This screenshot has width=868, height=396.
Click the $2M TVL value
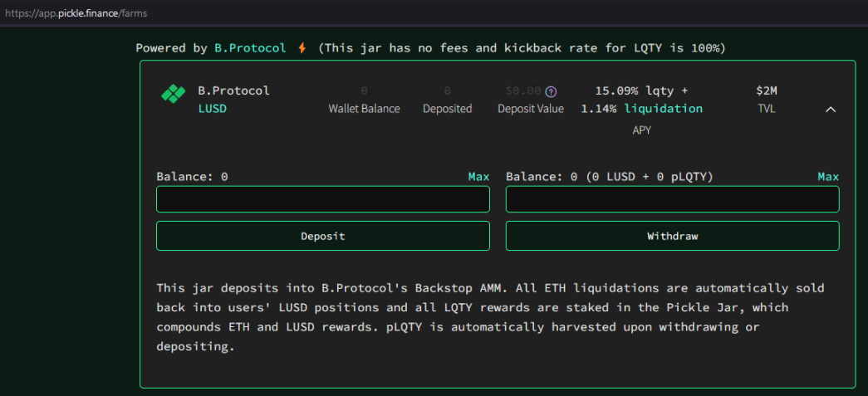click(x=767, y=90)
